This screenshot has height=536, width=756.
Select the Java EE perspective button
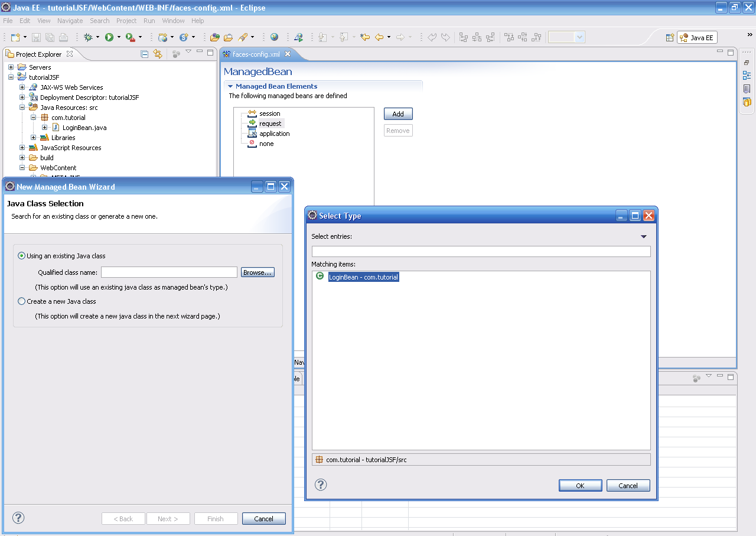(697, 37)
